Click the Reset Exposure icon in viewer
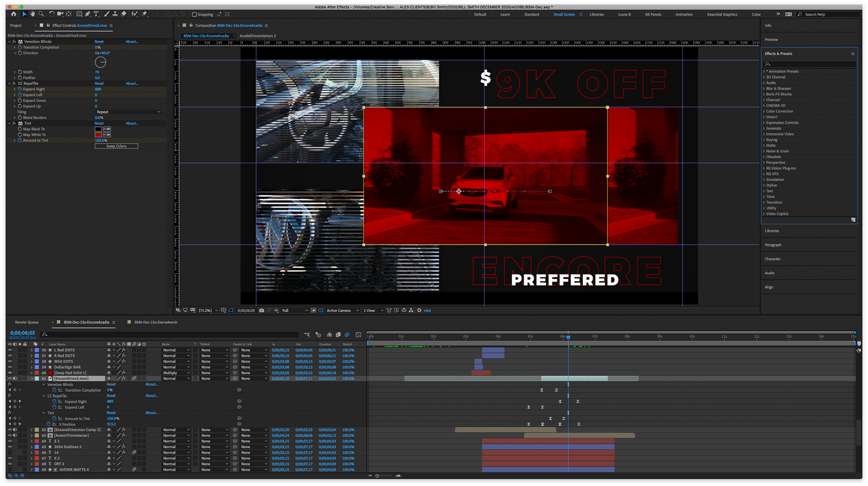Viewport: 868px width, 486px height. [x=419, y=310]
